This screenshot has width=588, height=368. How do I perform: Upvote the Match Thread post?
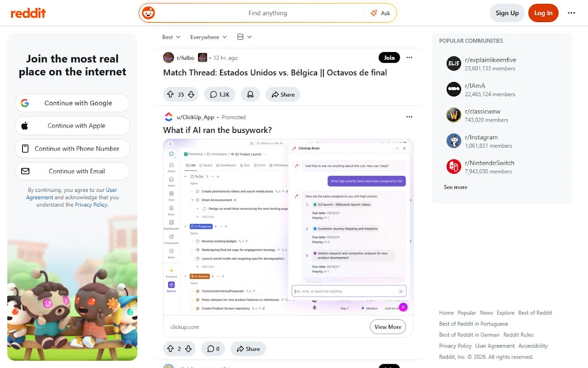171,94
